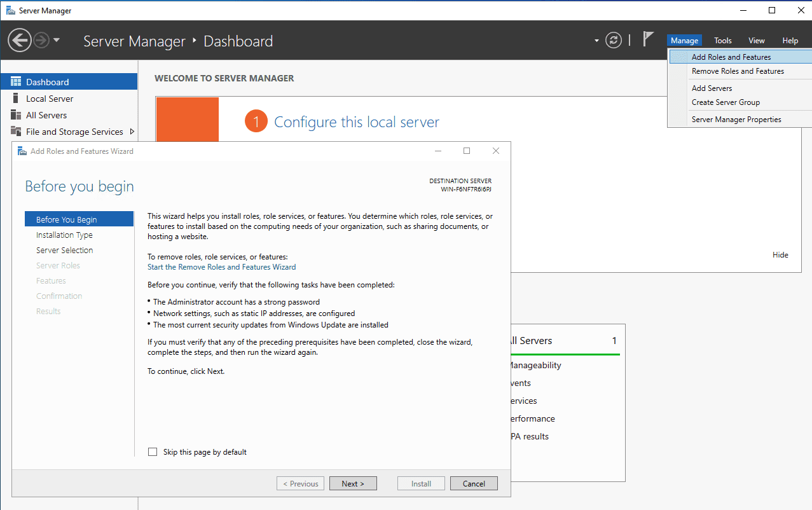Open the Tools menu
Screen dimensions: 812x510
tap(722, 41)
